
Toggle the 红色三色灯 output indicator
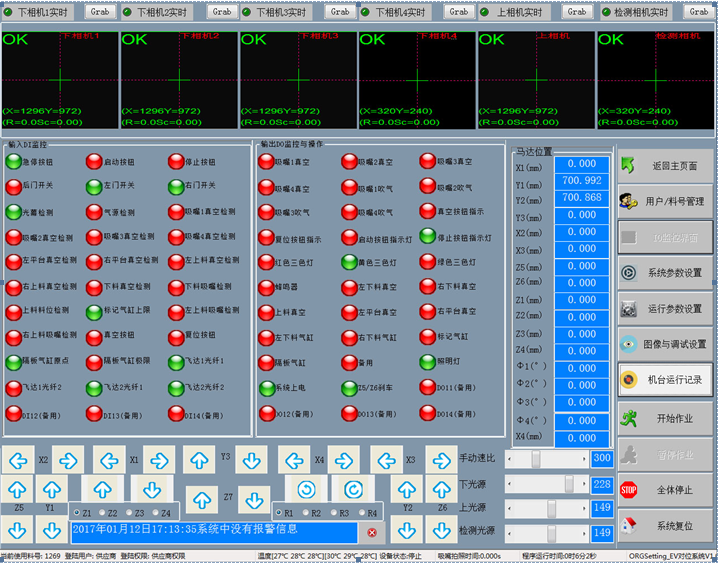[266, 262]
